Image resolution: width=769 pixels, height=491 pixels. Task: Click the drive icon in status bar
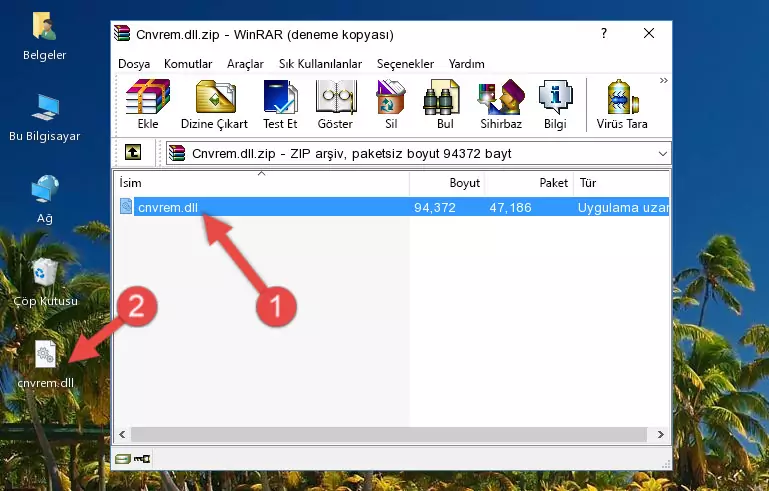tap(123, 459)
